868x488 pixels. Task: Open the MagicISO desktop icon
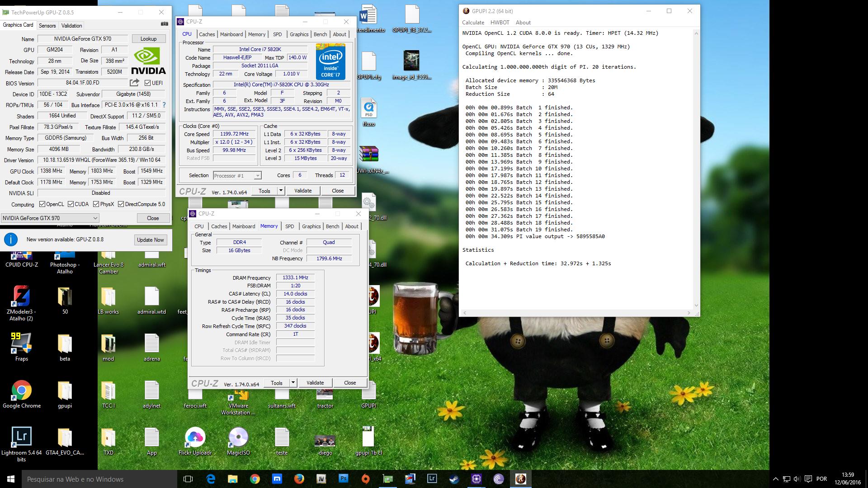coord(238,441)
